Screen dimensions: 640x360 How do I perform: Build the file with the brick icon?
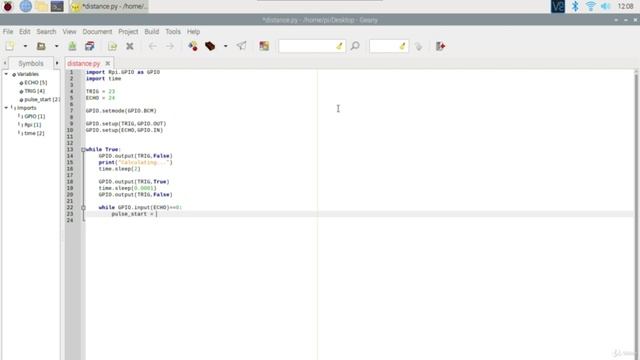(210, 46)
